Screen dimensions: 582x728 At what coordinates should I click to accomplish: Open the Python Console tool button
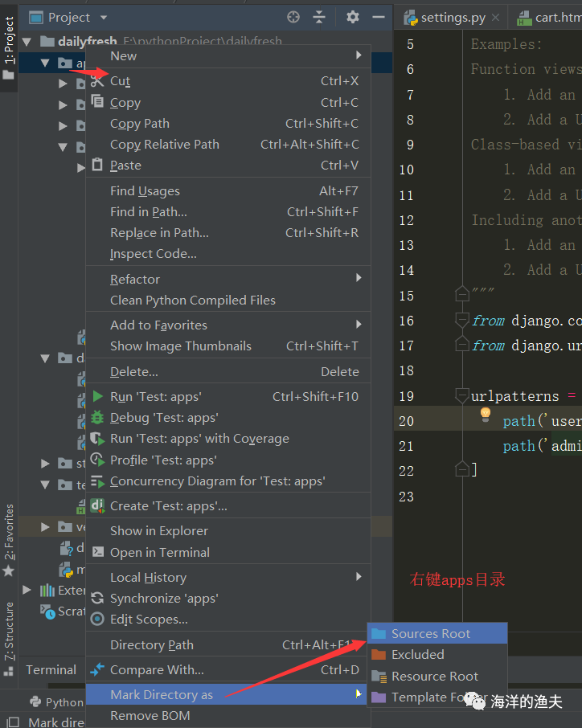pyautogui.click(x=56, y=702)
